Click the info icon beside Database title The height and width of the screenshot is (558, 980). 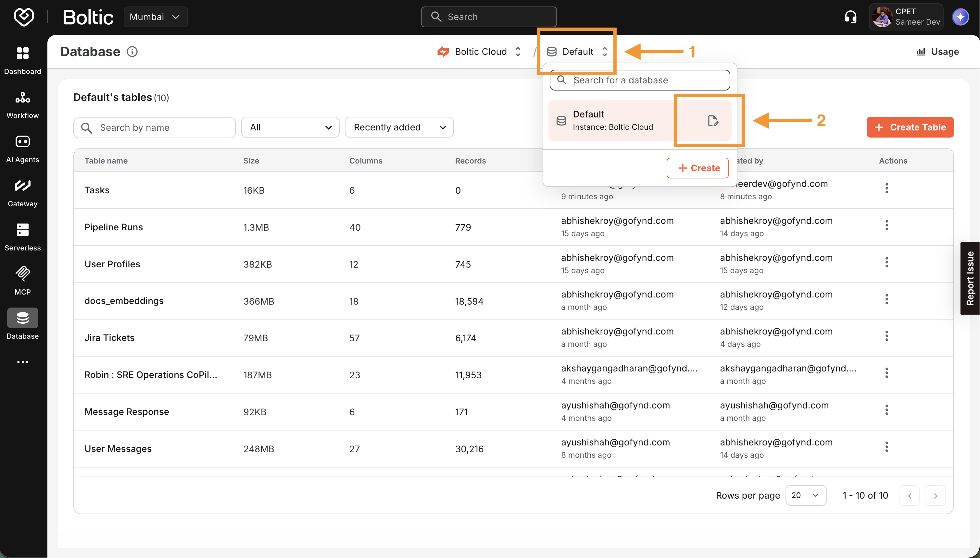coord(132,51)
